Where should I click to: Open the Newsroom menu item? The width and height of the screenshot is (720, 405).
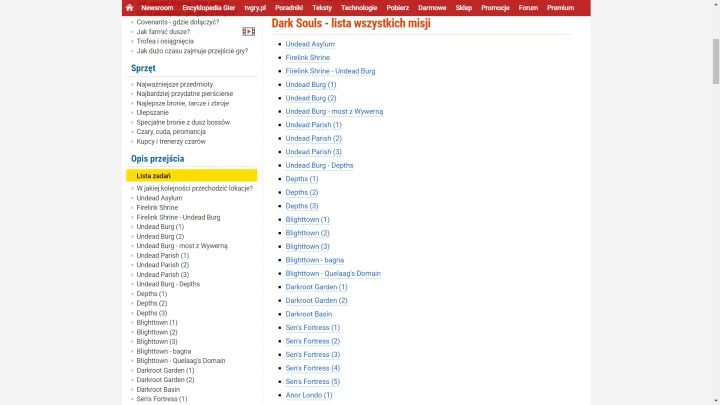[x=158, y=7]
